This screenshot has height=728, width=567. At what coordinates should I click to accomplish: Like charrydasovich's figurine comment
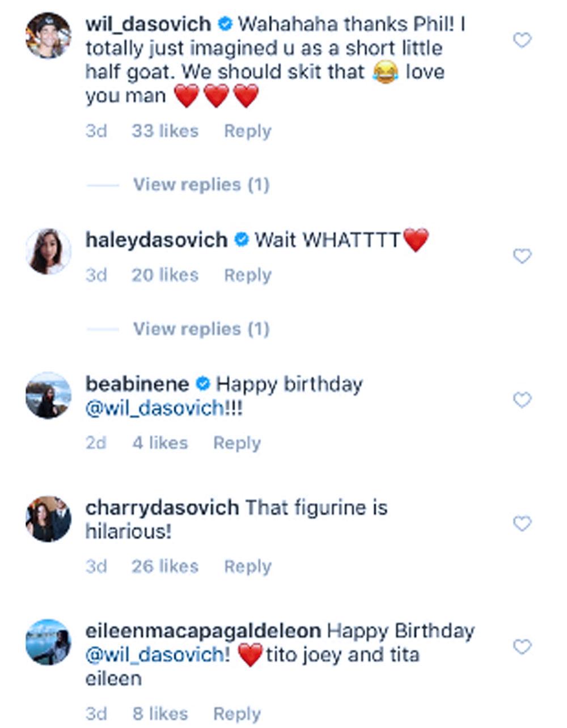tap(522, 523)
